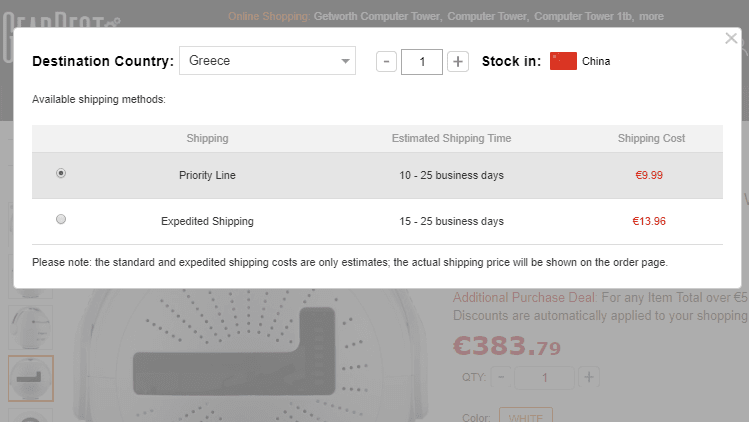Choose the WHITE color option
Viewport: 749px width, 422px height.
tap(525, 415)
